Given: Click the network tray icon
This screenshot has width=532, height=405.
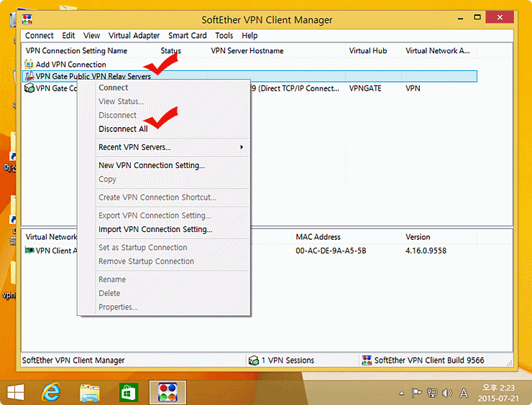Looking at the screenshot, I should [432, 393].
